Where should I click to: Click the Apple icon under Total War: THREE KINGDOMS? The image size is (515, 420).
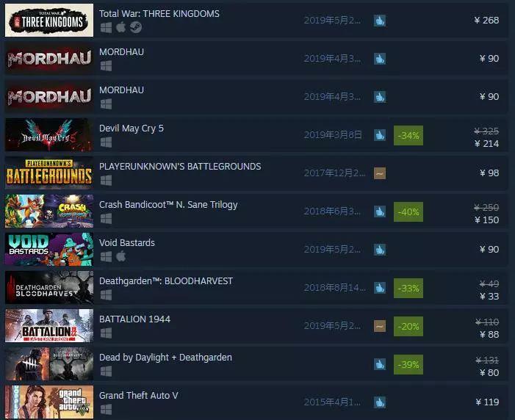[x=121, y=27]
